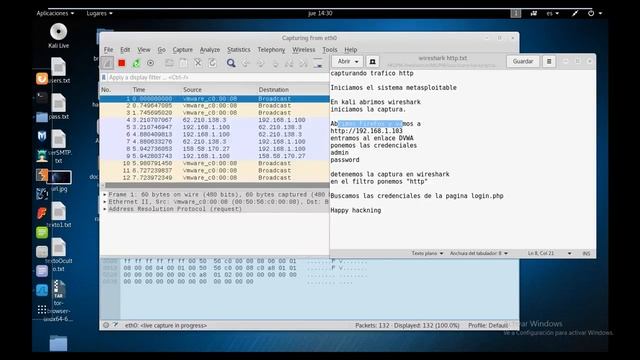
Task: Launch Metasploit from the dock
Action: (42, 136)
